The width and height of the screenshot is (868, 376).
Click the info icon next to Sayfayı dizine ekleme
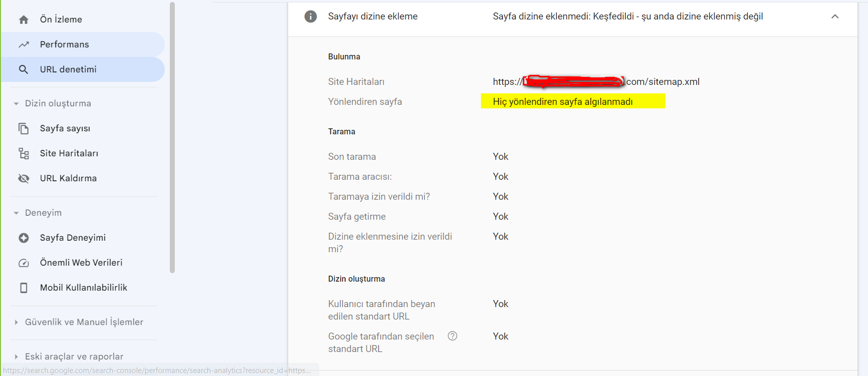point(311,16)
